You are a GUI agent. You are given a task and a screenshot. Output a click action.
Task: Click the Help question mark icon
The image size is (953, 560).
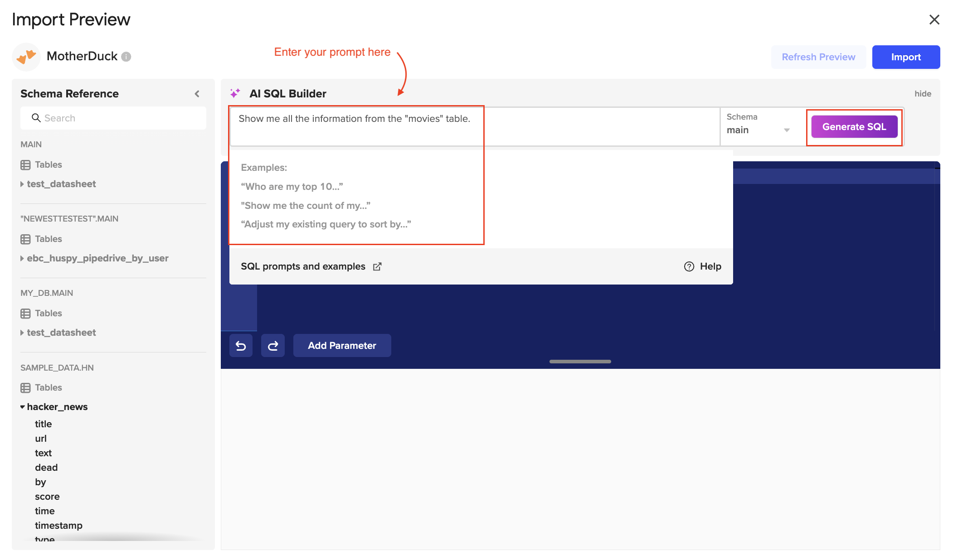689,266
